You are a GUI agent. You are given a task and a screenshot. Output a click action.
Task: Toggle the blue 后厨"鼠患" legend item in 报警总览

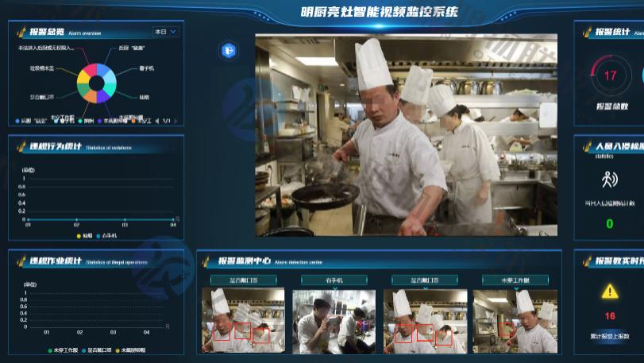click(x=31, y=122)
